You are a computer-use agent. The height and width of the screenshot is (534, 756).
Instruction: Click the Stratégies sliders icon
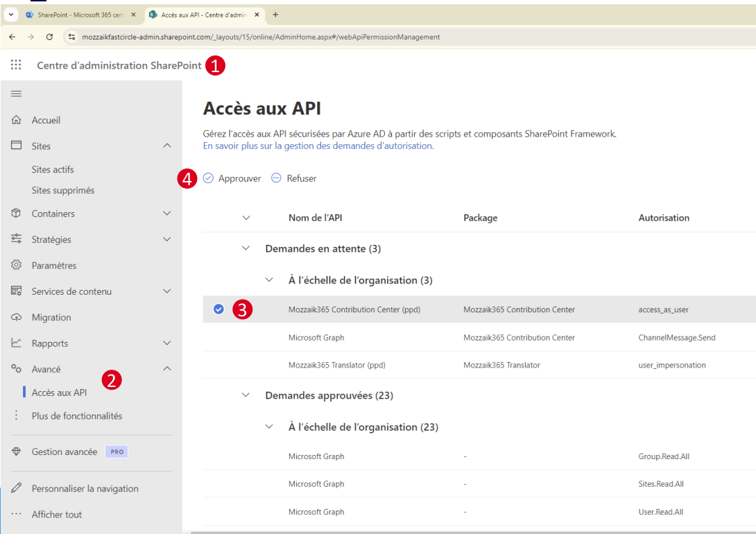point(17,239)
